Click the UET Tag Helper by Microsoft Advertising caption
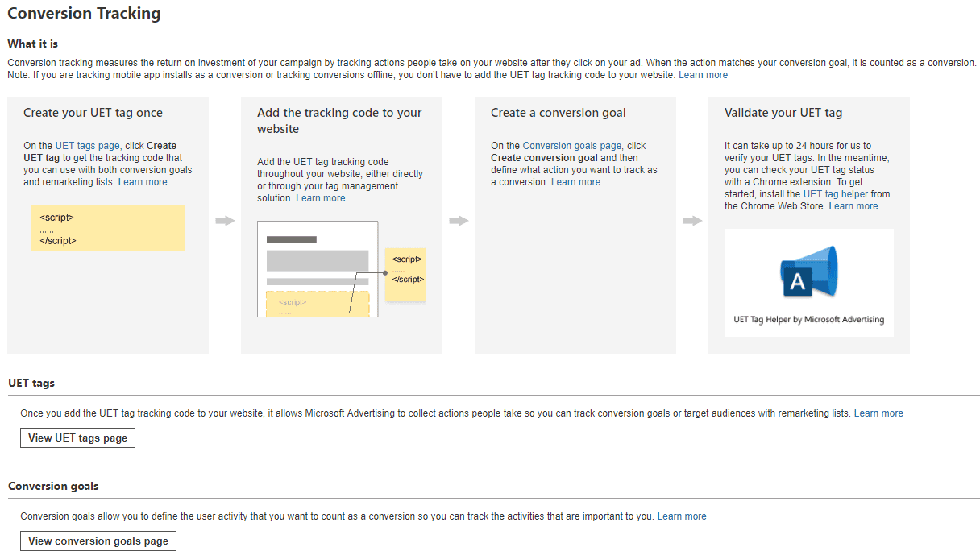This screenshot has height=560, width=980. 809,320
